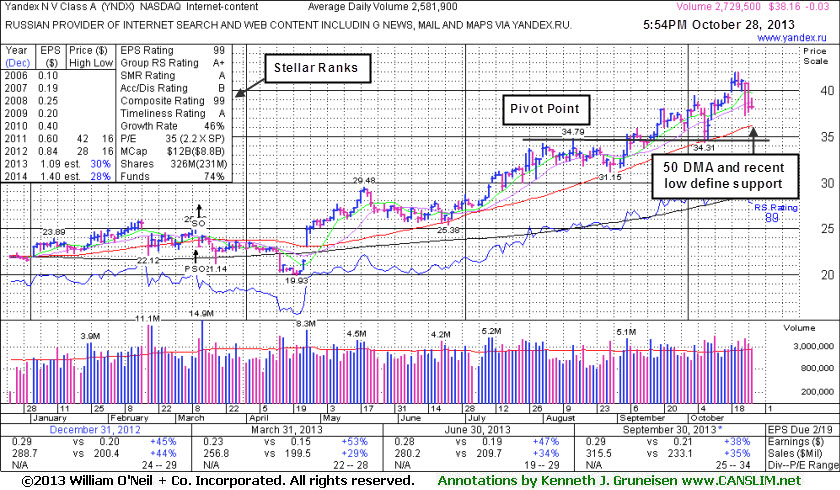The height and width of the screenshot is (490, 840).
Task: Click the pink Volume 2,729,500 text
Action: pyautogui.click(x=718, y=7)
